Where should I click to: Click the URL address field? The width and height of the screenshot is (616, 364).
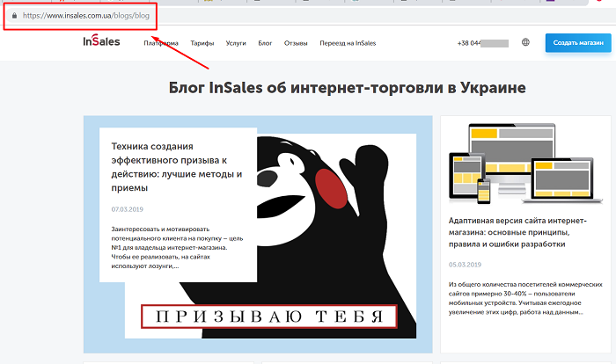pyautogui.click(x=86, y=16)
